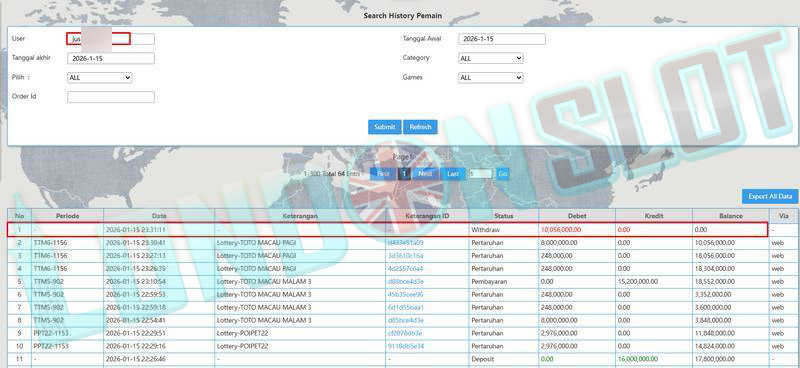Open the Pilih dropdown
The height and width of the screenshot is (368, 800).
click(x=99, y=78)
